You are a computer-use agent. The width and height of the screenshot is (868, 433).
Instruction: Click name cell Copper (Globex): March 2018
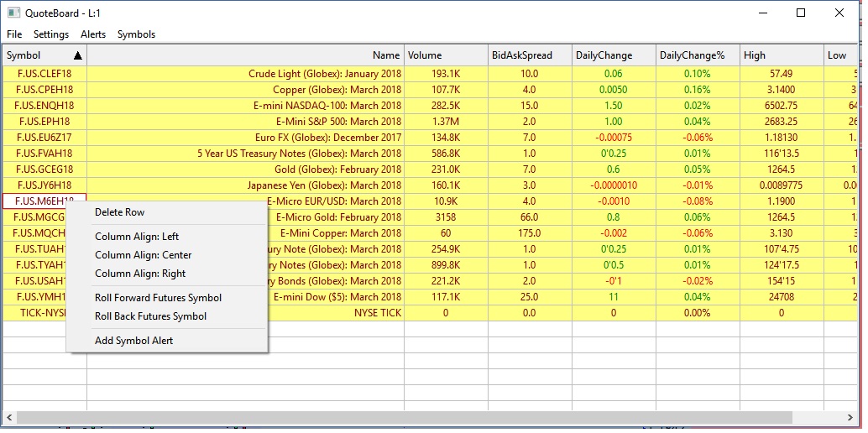pos(246,90)
